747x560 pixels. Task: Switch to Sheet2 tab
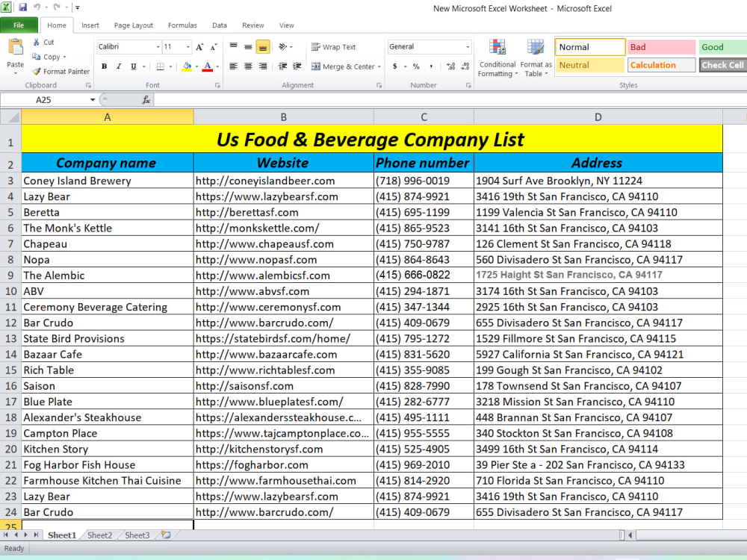click(x=99, y=535)
